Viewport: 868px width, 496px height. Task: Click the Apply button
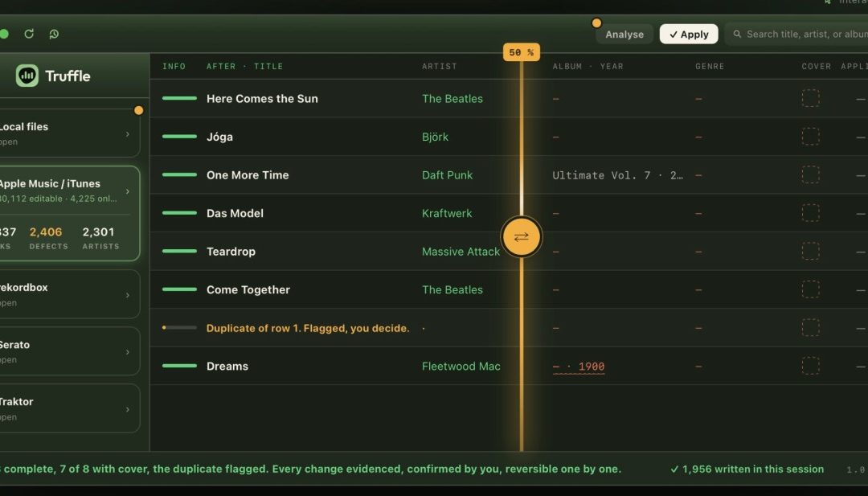689,35
